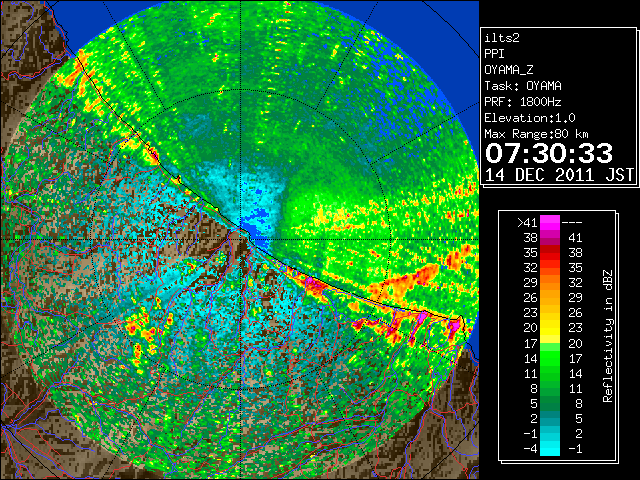Click the "ilts2" label in info box

502,38
